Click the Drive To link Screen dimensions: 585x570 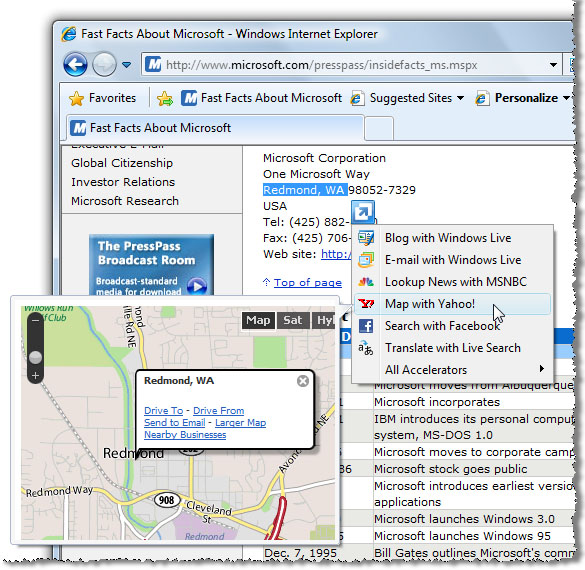point(163,411)
